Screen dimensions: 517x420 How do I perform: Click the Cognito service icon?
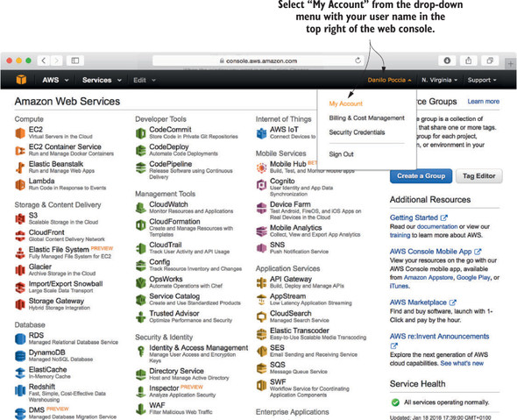click(261, 184)
